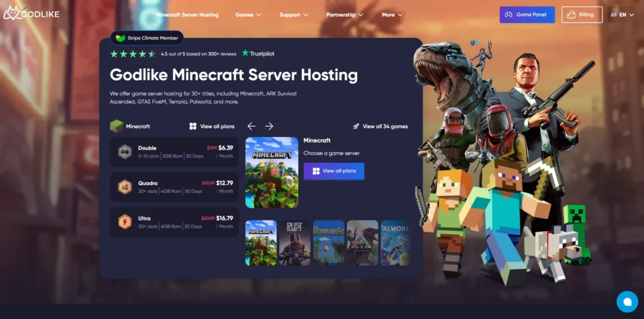The height and width of the screenshot is (319, 644).
Task: Click the rocket icon beside View all 34 games
Action: coord(356,126)
